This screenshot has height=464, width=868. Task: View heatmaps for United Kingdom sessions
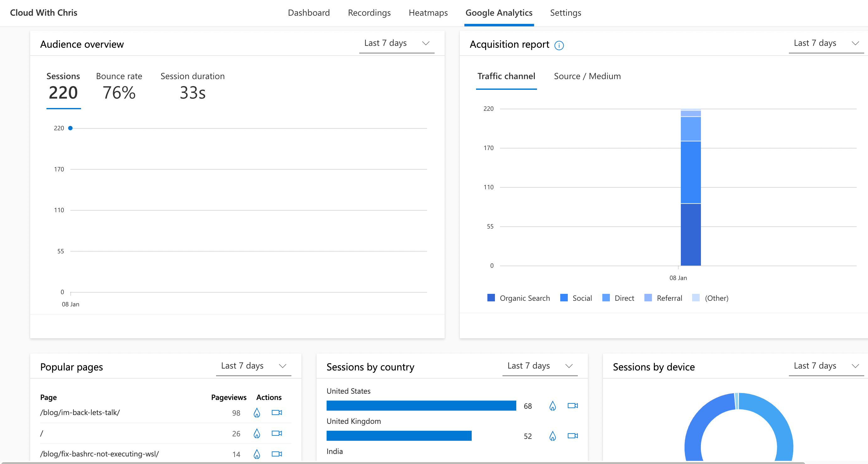point(553,436)
